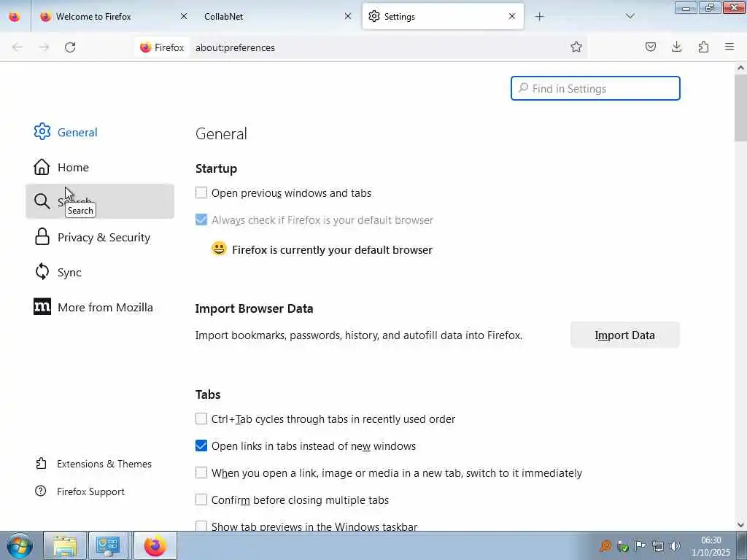Open a new tab with the plus button

539,16
